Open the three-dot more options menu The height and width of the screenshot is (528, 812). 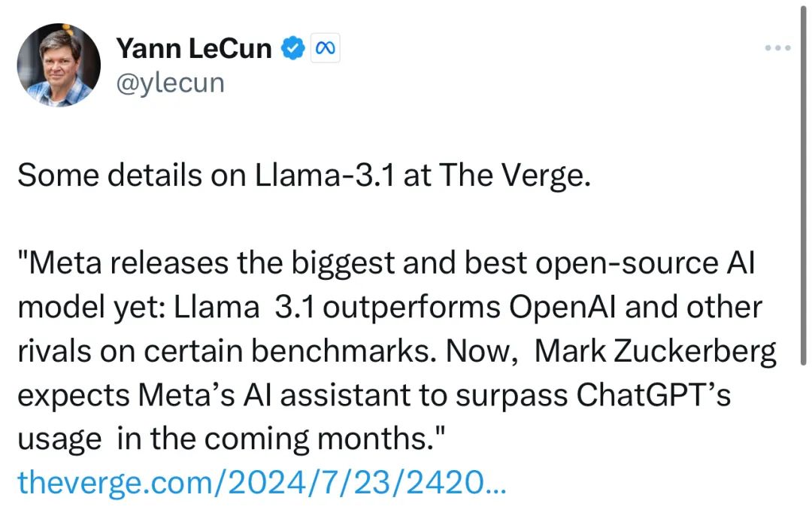pos(778,47)
